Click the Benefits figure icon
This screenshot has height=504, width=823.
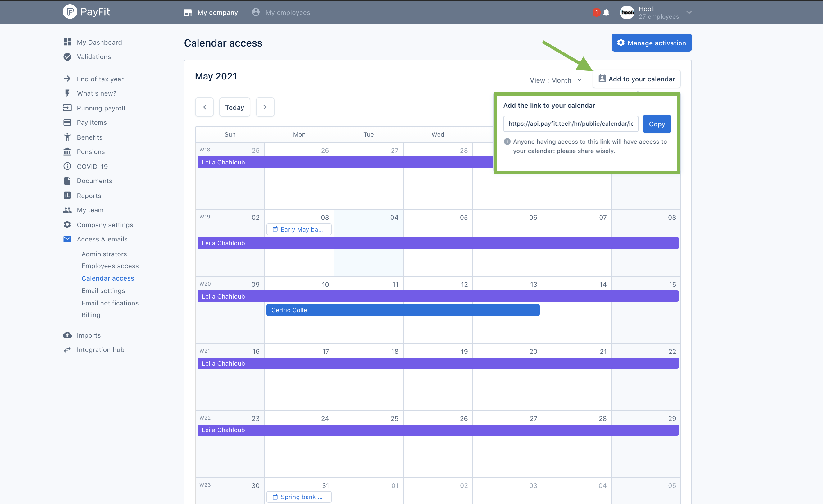(x=67, y=137)
